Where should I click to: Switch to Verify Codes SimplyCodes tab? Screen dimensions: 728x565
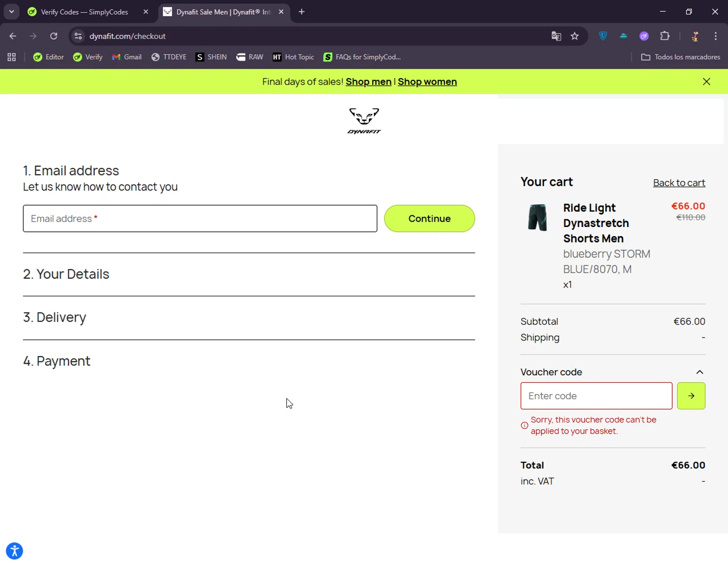click(83, 12)
